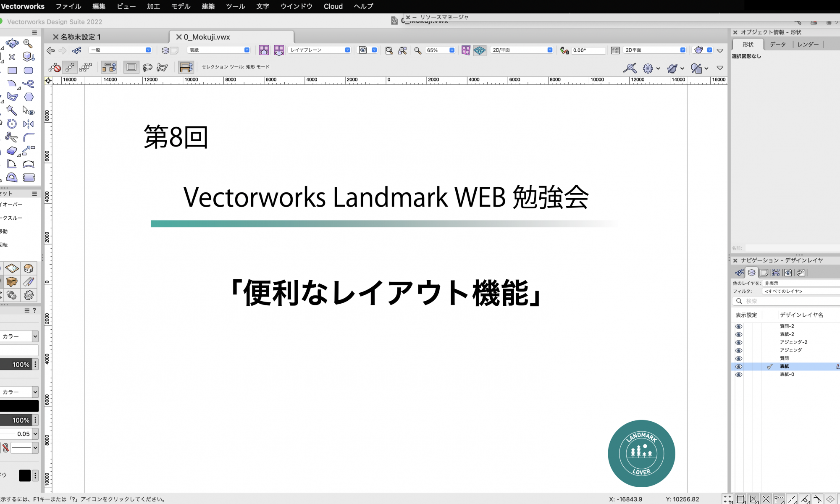The height and width of the screenshot is (504, 840).
Task: Open the Viewports tab in Navigation palette
Action: [x=776, y=273]
